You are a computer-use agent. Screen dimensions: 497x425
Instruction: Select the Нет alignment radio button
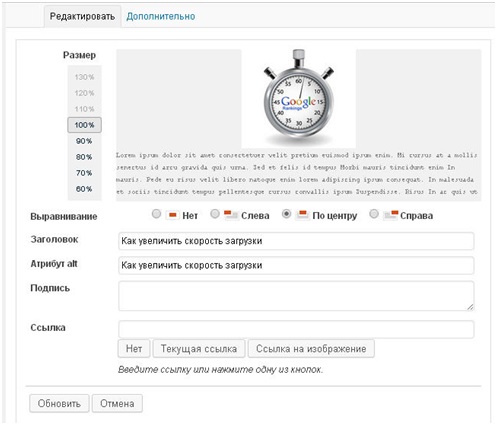(x=156, y=214)
